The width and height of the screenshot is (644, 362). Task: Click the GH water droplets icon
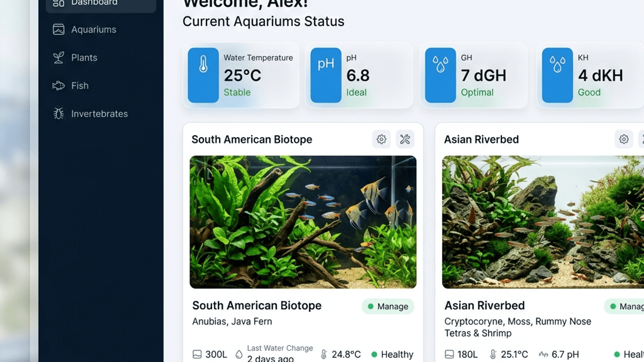coord(440,75)
